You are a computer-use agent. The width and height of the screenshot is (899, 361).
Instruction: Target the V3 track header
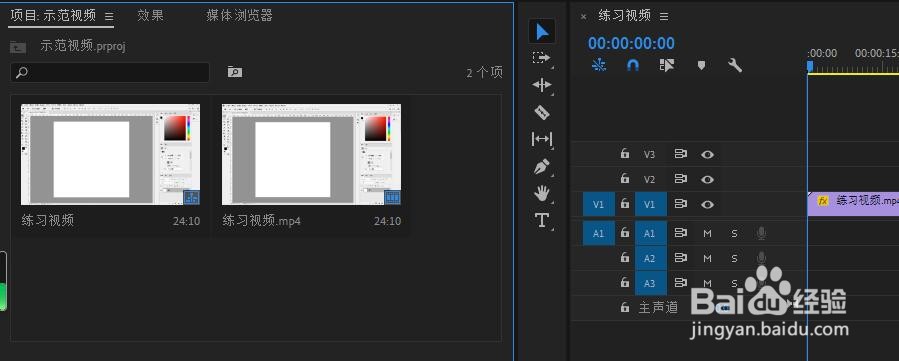click(649, 154)
